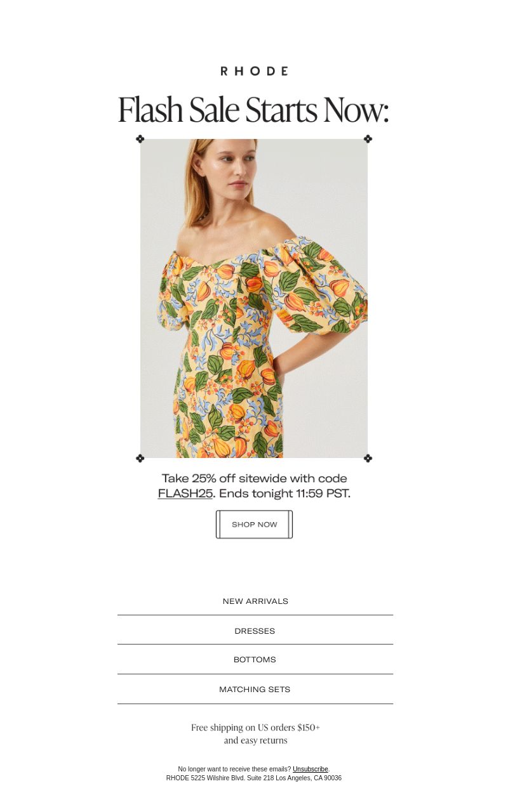
Task: Click the top-right clover ornament on photo
Action: coord(368,139)
